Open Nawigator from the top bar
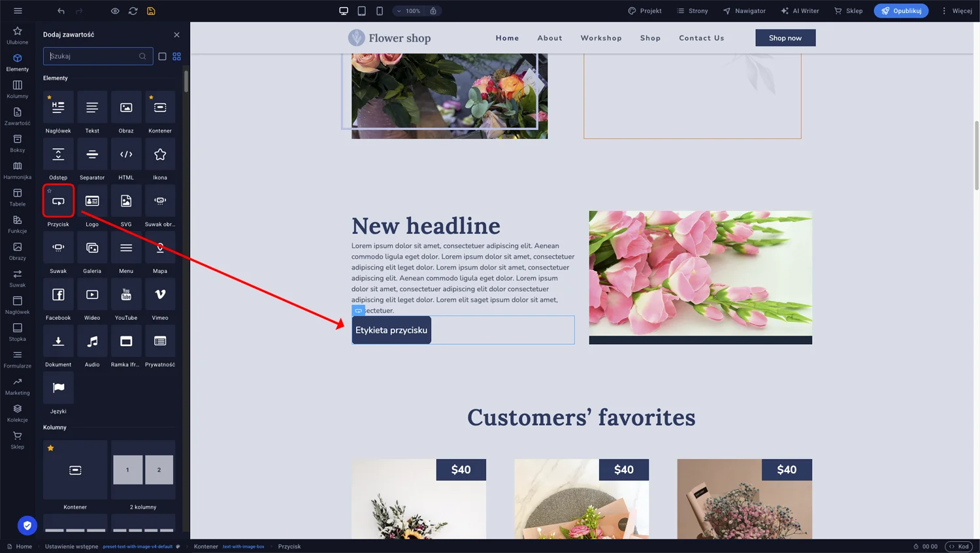This screenshot has width=980, height=553. (x=744, y=11)
